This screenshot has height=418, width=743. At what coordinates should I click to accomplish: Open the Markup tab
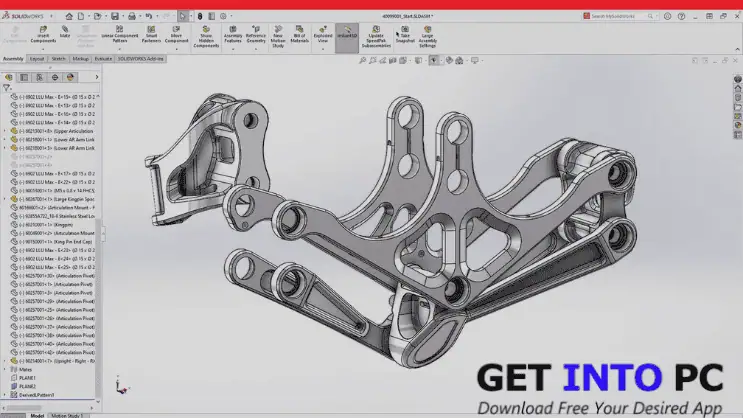81,59
